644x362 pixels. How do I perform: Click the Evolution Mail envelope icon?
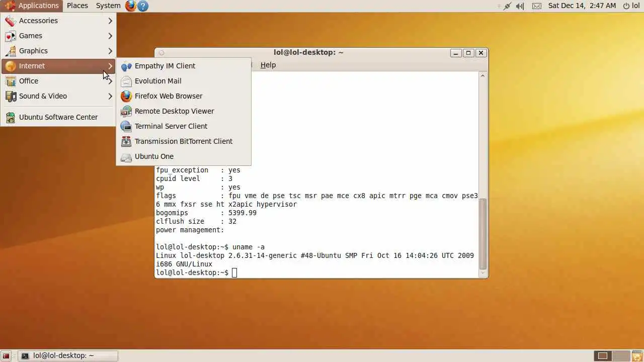[126, 81]
